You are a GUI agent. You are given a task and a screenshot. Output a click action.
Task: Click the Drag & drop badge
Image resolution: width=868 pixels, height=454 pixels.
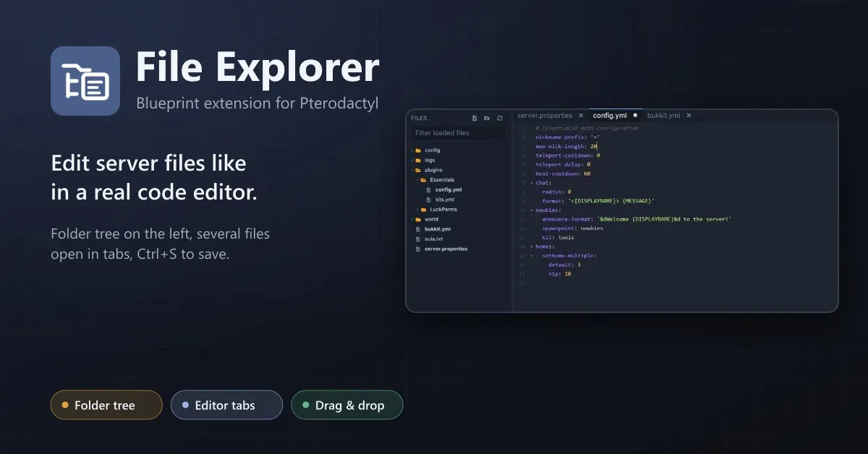pos(346,405)
